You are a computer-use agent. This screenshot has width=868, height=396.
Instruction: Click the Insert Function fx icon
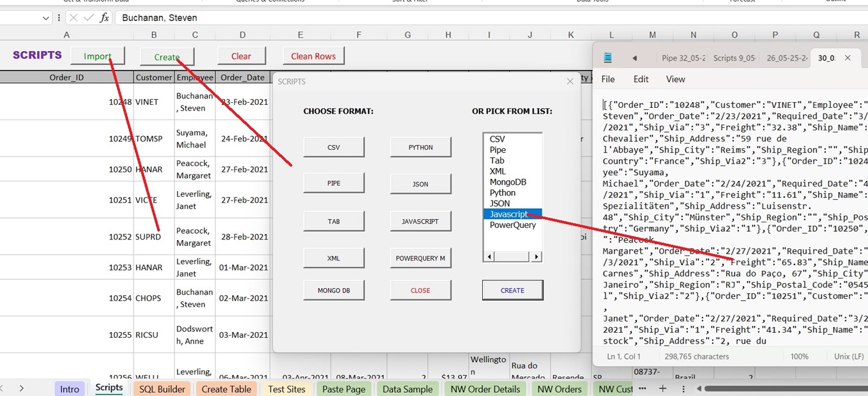pos(104,18)
